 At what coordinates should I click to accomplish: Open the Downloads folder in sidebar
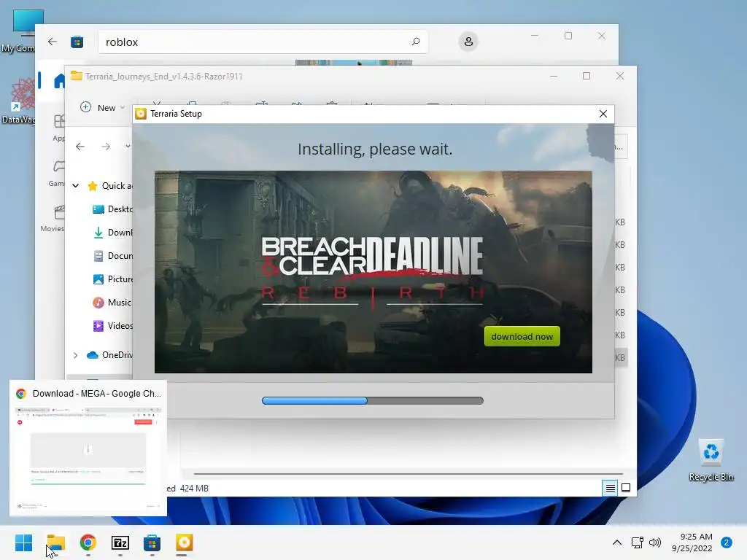click(x=113, y=233)
